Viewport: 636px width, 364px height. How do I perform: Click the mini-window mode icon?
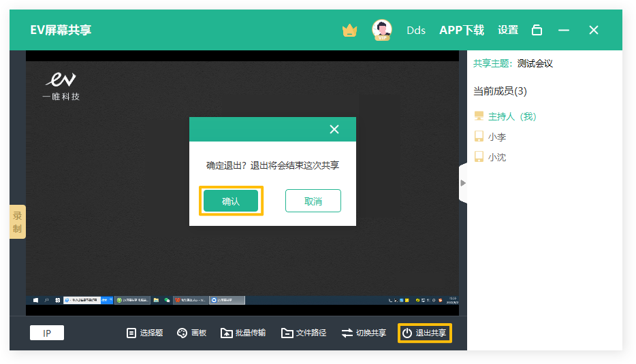[x=537, y=30]
